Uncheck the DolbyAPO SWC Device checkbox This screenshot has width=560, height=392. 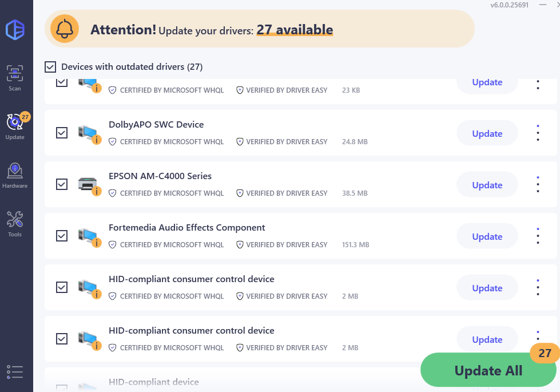(x=62, y=133)
